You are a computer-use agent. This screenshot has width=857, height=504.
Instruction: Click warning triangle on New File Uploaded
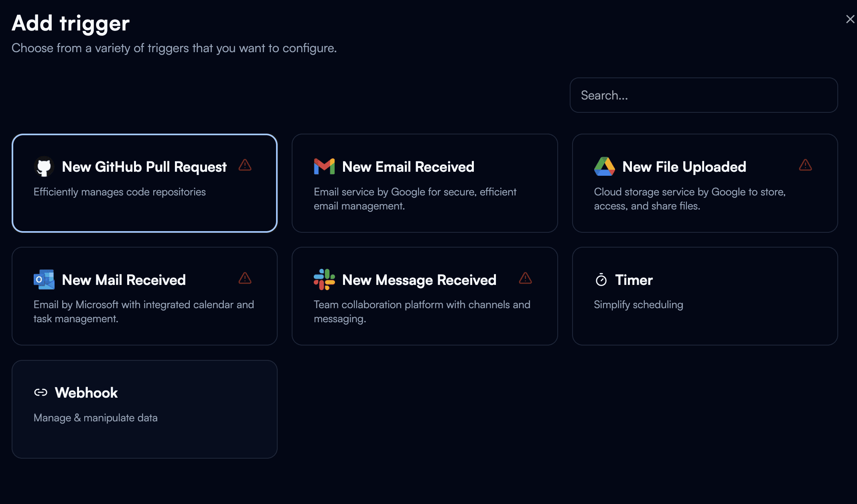point(805,165)
